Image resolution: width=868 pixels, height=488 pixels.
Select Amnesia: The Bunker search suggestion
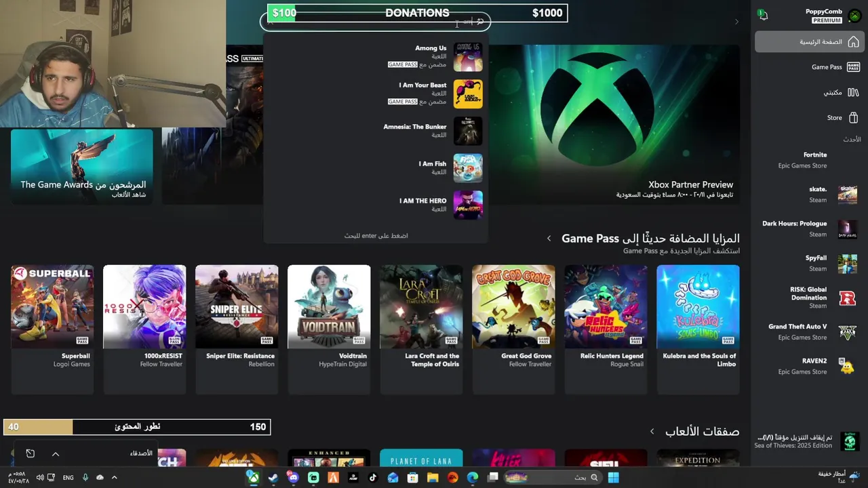point(376,131)
